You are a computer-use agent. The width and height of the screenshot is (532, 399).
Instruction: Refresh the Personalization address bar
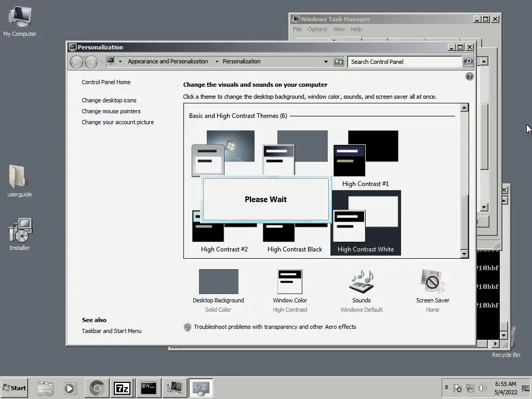(x=339, y=62)
